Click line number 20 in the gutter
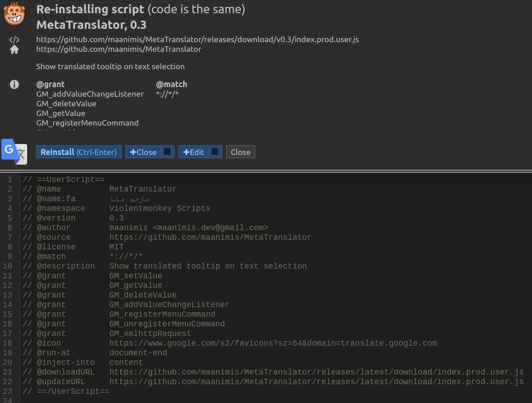 7,363
